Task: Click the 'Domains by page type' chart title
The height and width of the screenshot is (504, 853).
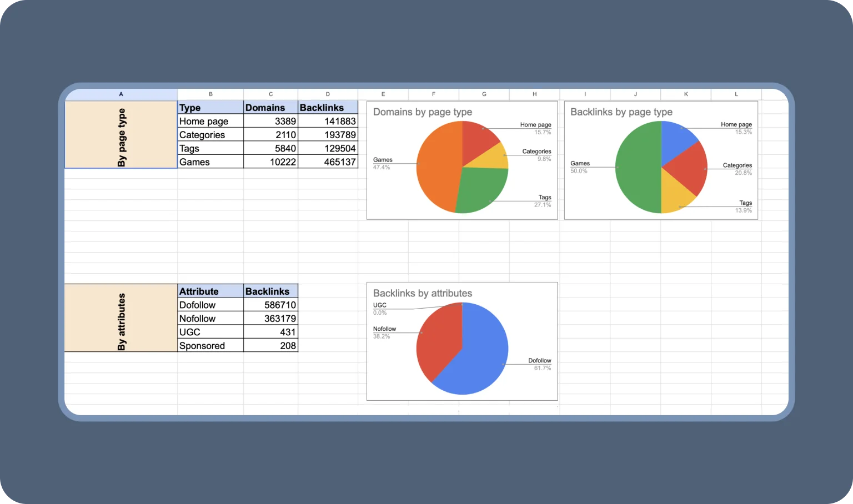Action: [423, 112]
